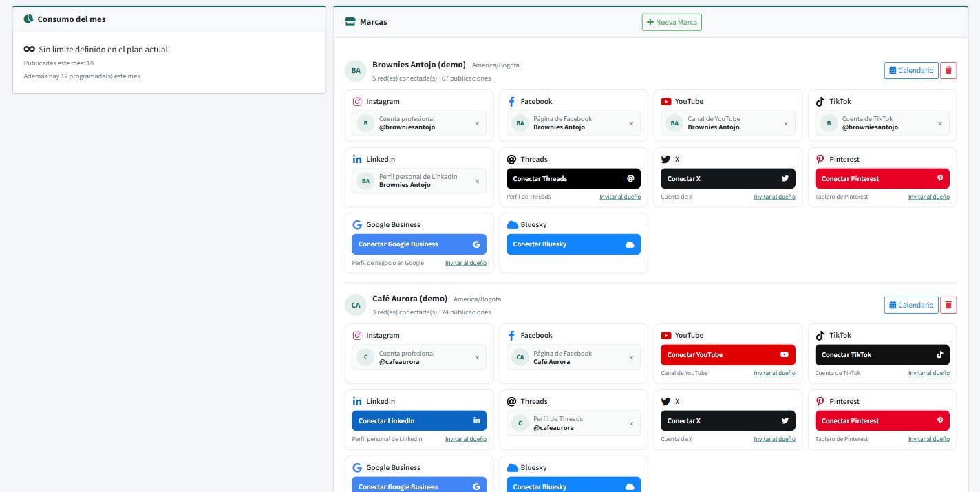Disconnect Café Aurora Threads profile @cafeaurora
The height and width of the screenshot is (492, 980).
pos(631,423)
